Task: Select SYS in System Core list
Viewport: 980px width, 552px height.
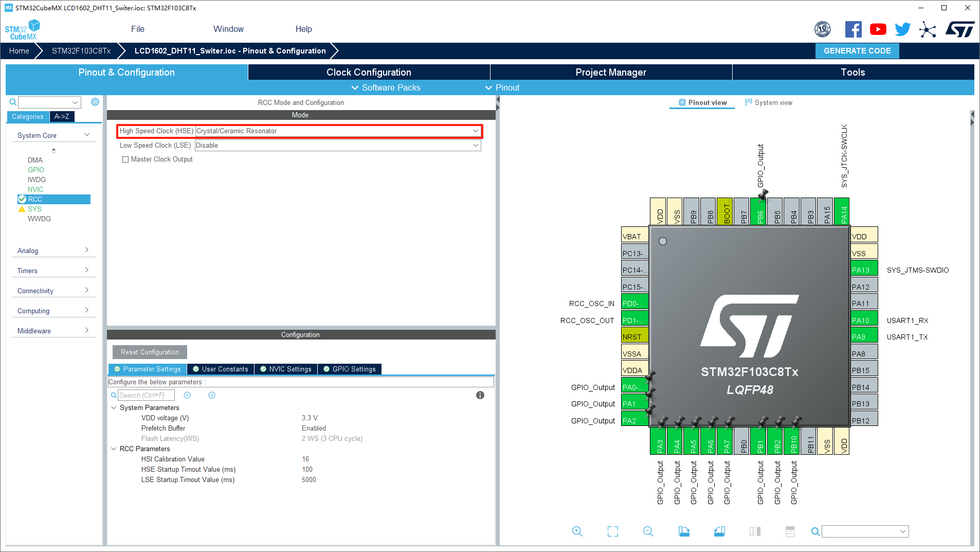Action: point(34,209)
